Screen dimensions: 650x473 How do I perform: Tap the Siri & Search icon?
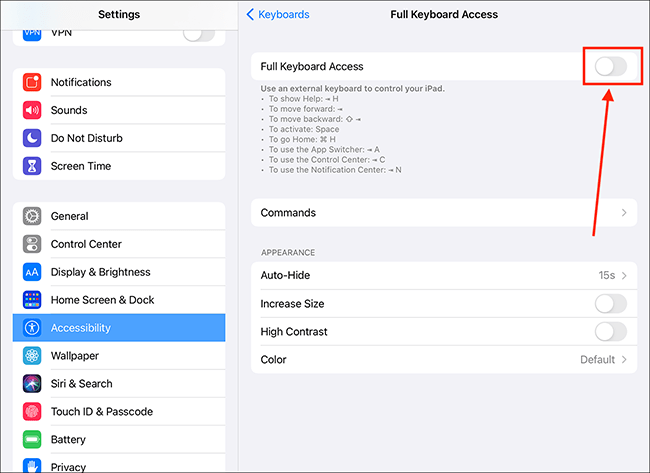[x=32, y=383]
